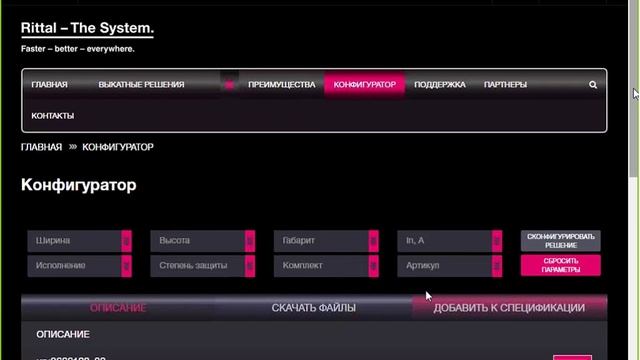The width and height of the screenshot is (640, 360).
Task: Open the Преимущества menu item
Action: click(x=282, y=84)
